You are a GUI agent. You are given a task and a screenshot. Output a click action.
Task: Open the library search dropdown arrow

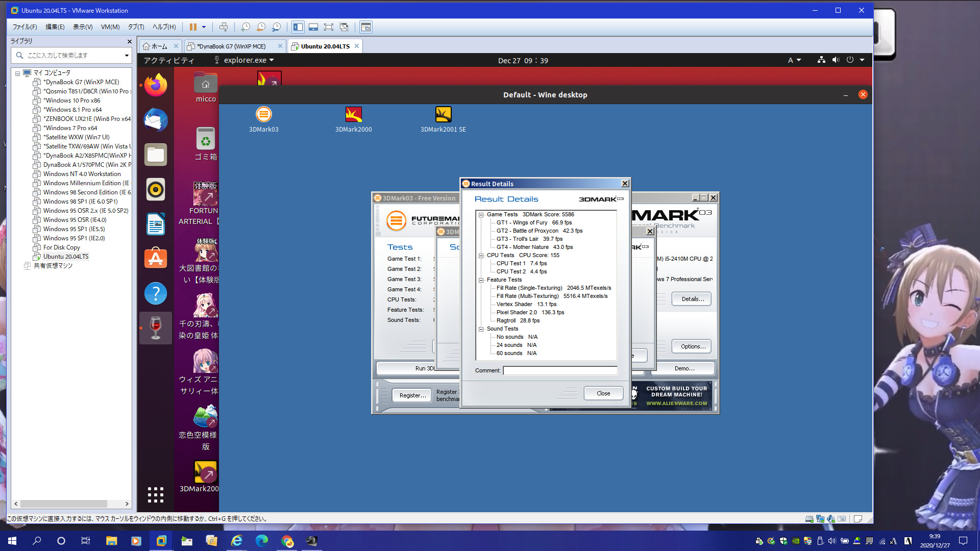127,56
